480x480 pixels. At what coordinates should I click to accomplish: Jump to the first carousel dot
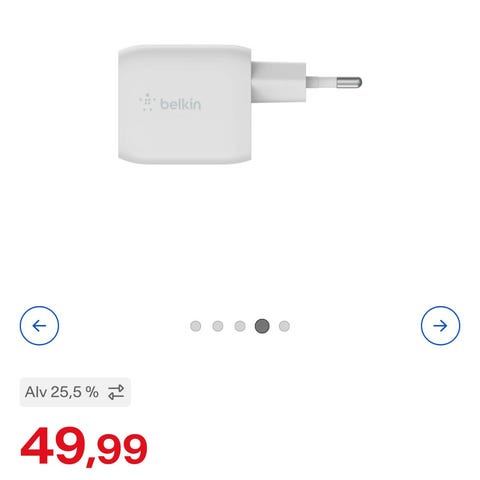tap(196, 326)
